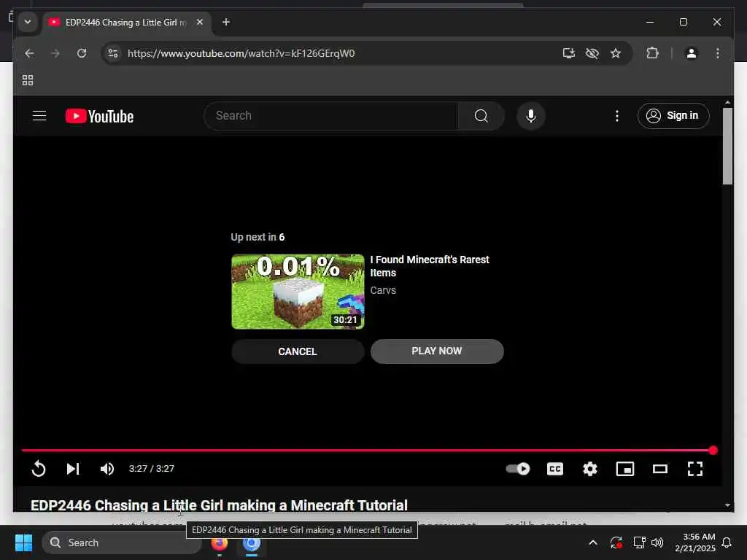The height and width of the screenshot is (560, 747).
Task: Click the page vertical scrollbar thumb
Action: (x=727, y=146)
